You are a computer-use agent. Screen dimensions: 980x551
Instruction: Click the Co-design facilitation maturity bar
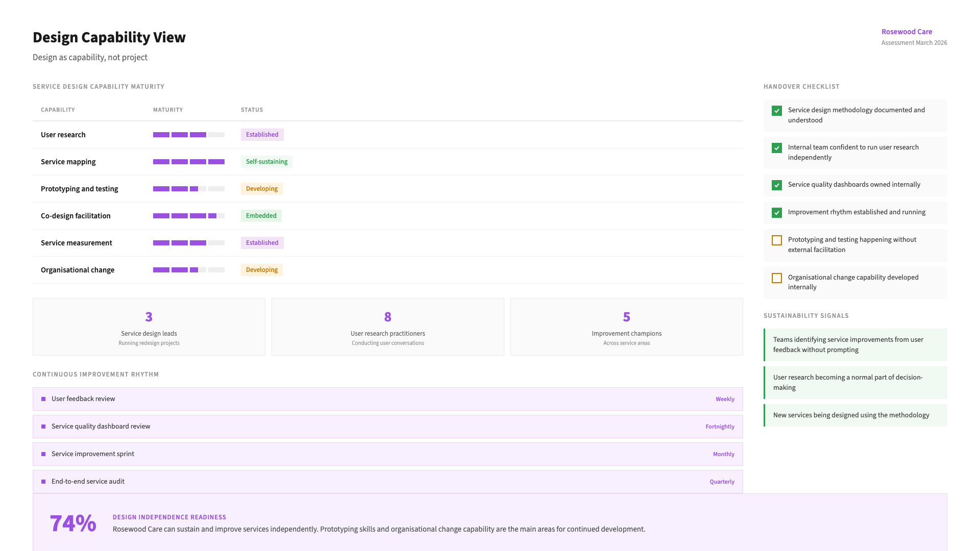click(x=189, y=216)
